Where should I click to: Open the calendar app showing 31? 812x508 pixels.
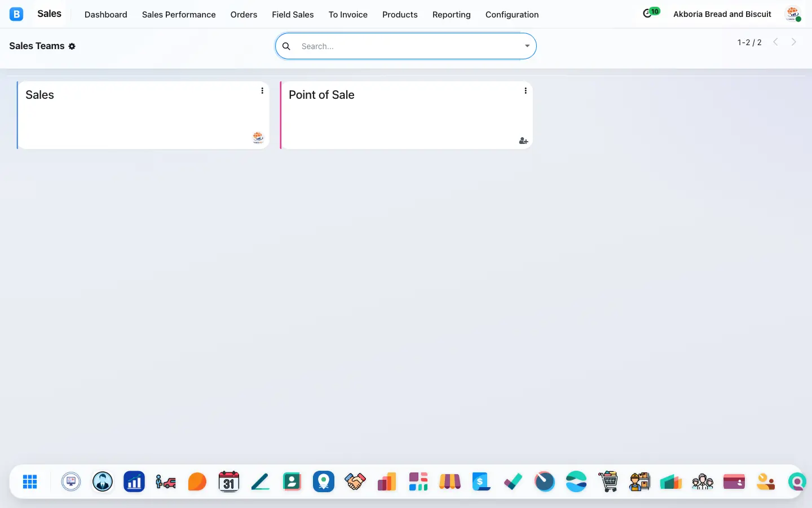(x=229, y=481)
